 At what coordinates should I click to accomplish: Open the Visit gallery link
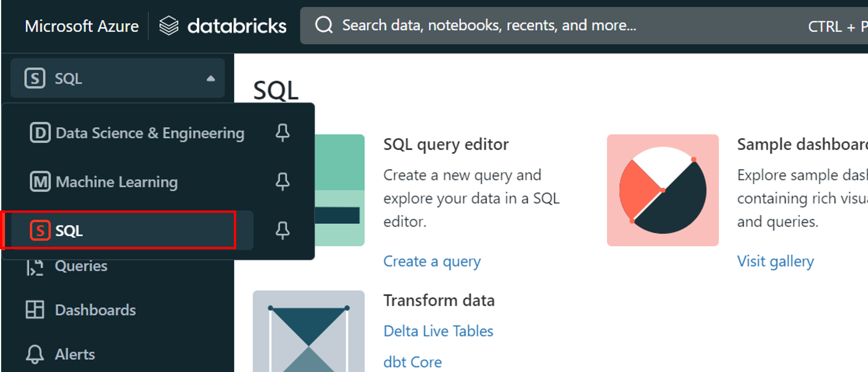coord(775,262)
